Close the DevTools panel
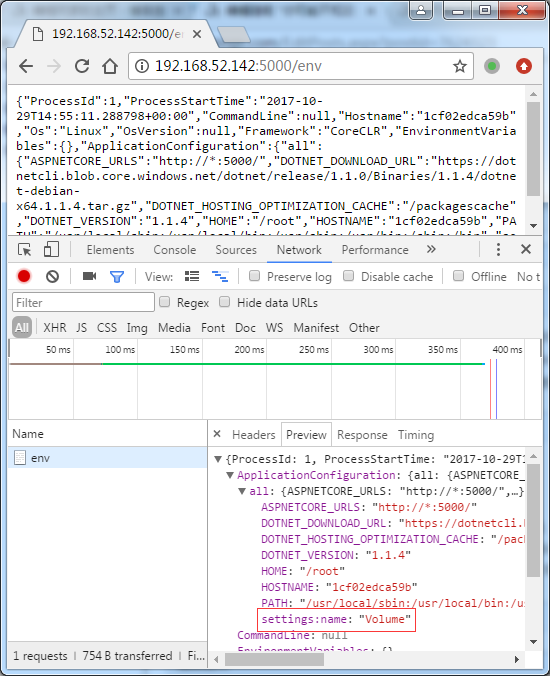This screenshot has width=550, height=676. (526, 249)
